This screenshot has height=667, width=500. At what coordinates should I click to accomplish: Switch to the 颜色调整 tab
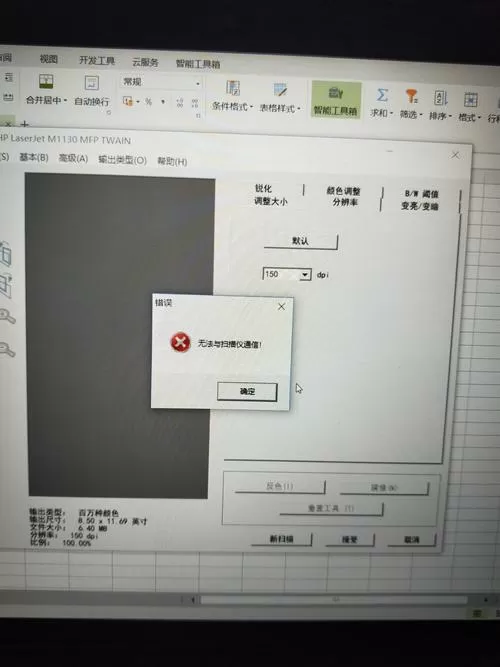[343, 191]
